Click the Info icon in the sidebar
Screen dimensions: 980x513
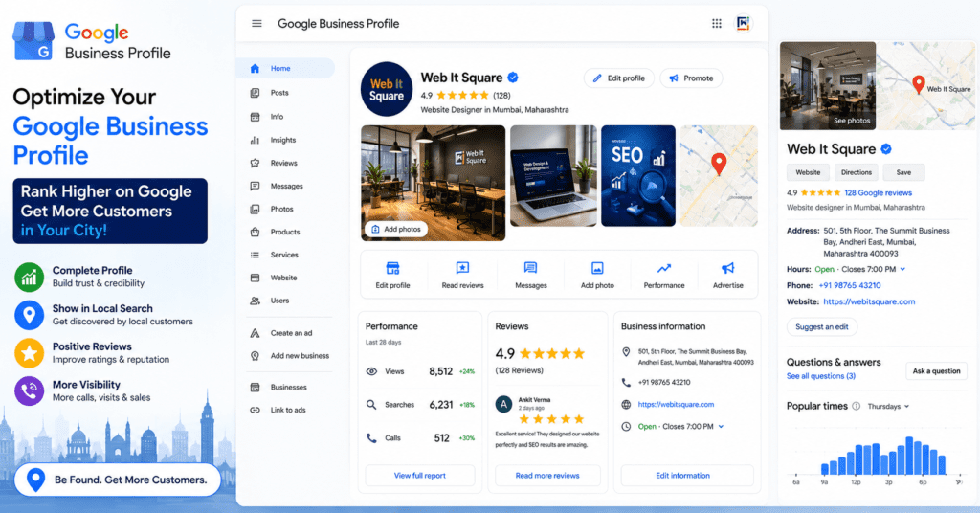coord(255,116)
